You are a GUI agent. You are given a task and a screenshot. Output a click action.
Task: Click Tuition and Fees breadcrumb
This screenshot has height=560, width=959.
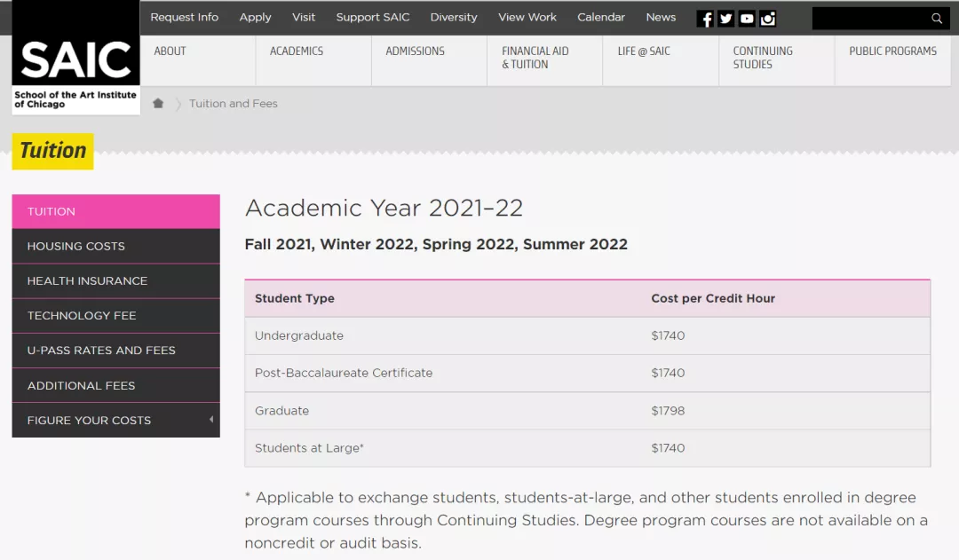(233, 103)
